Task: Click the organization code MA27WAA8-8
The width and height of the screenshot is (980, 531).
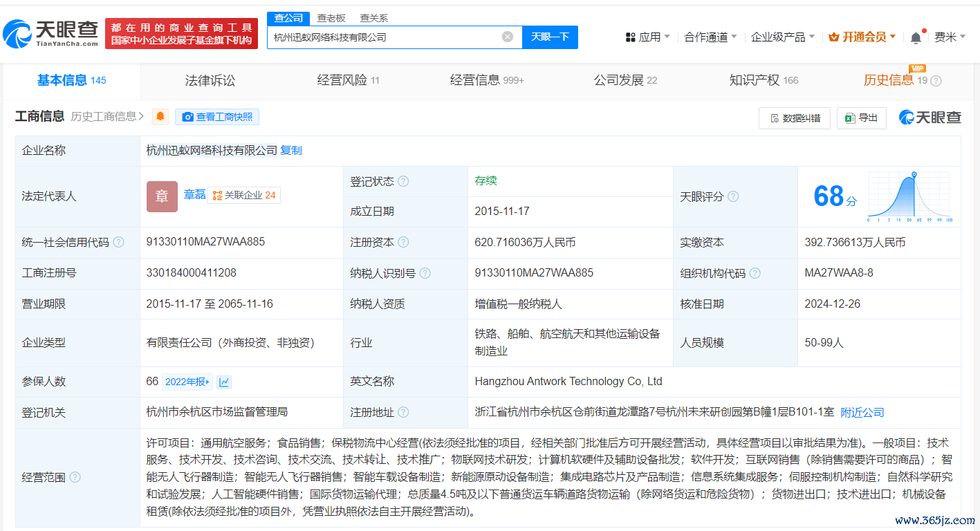Action: [839, 273]
